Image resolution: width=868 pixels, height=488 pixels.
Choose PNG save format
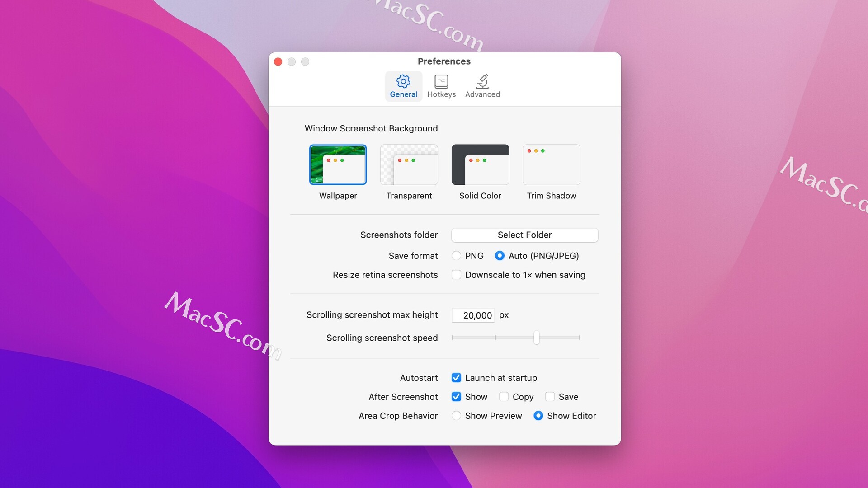pyautogui.click(x=456, y=256)
